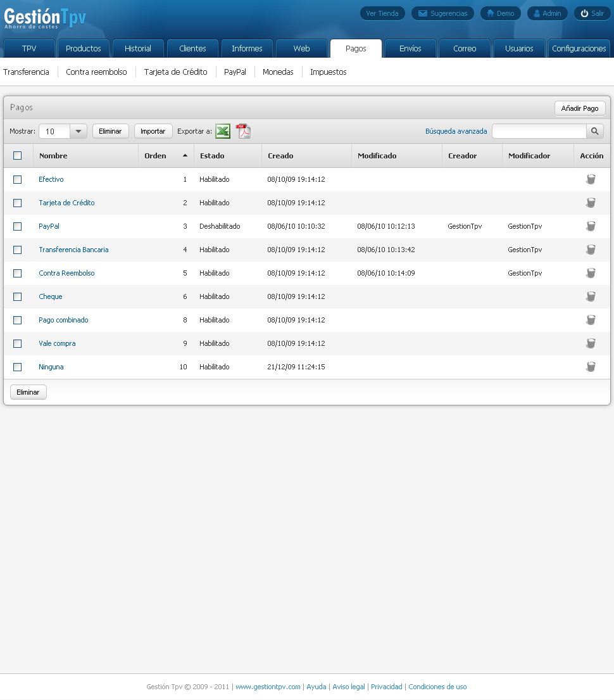Export the payments list to Excel

(x=223, y=131)
